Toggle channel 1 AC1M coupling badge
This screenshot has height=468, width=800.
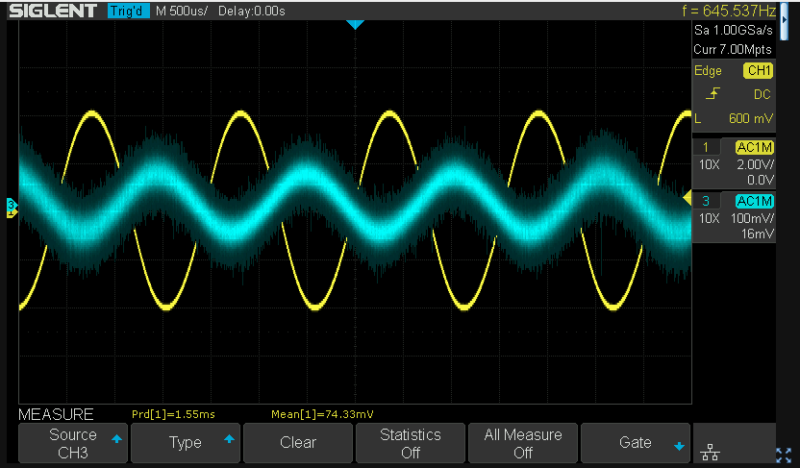[x=756, y=148]
